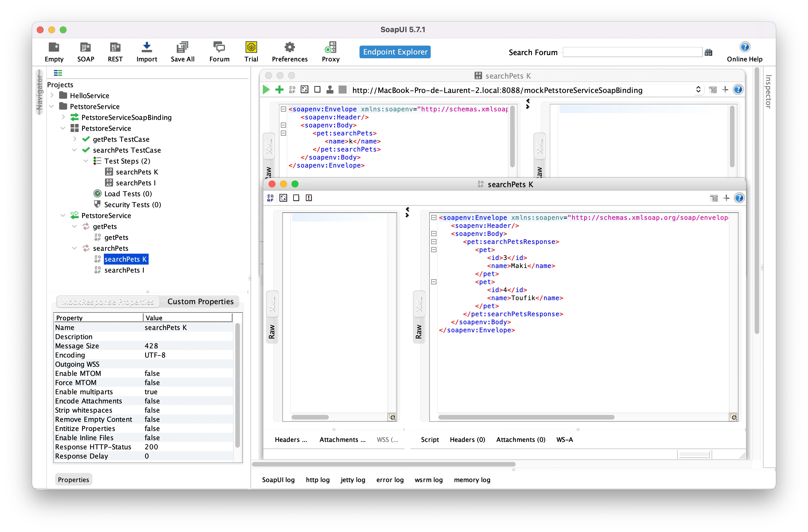Image resolution: width=808 pixels, height=532 pixels.
Task: Click the Properties button at bottom left
Action: tap(73, 480)
